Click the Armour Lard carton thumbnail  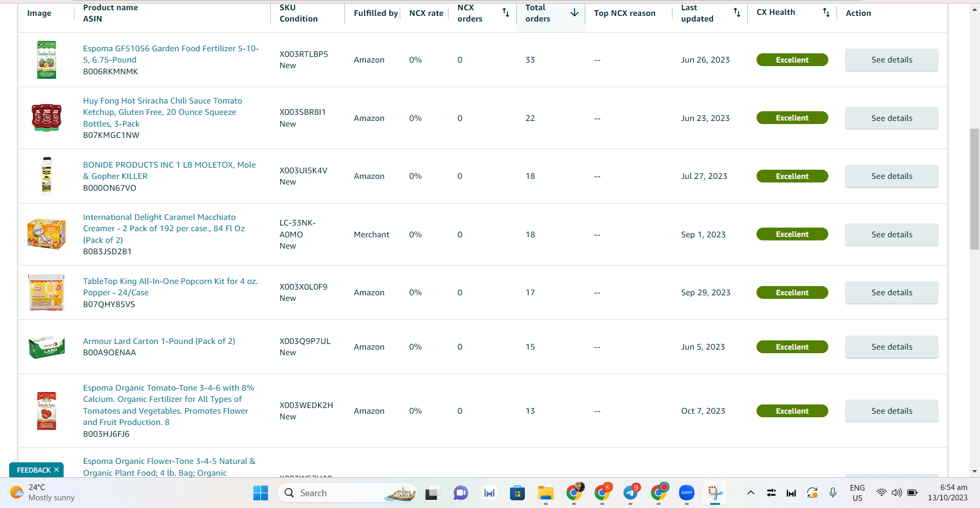click(x=46, y=347)
